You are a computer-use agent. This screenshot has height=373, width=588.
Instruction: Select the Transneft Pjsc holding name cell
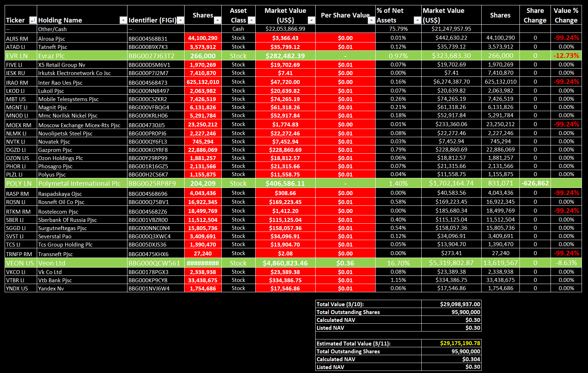(82, 254)
